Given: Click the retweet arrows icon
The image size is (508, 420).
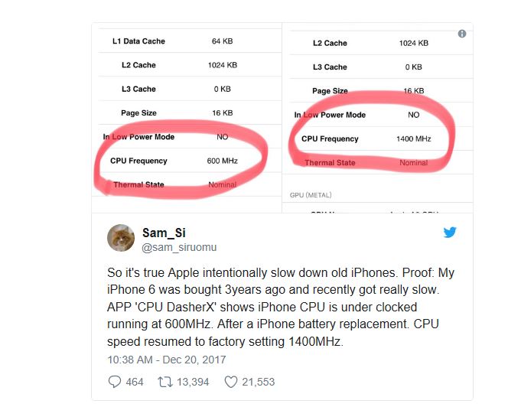Looking at the screenshot, I should pos(164,381).
